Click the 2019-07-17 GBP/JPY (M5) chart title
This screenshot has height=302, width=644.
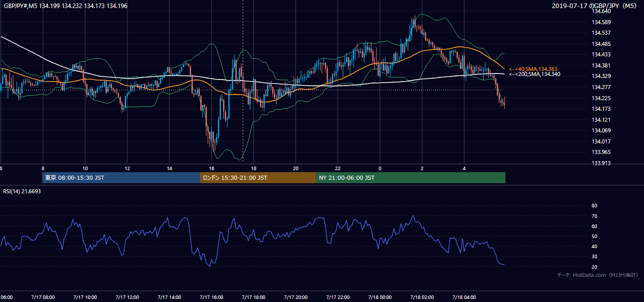595,6
